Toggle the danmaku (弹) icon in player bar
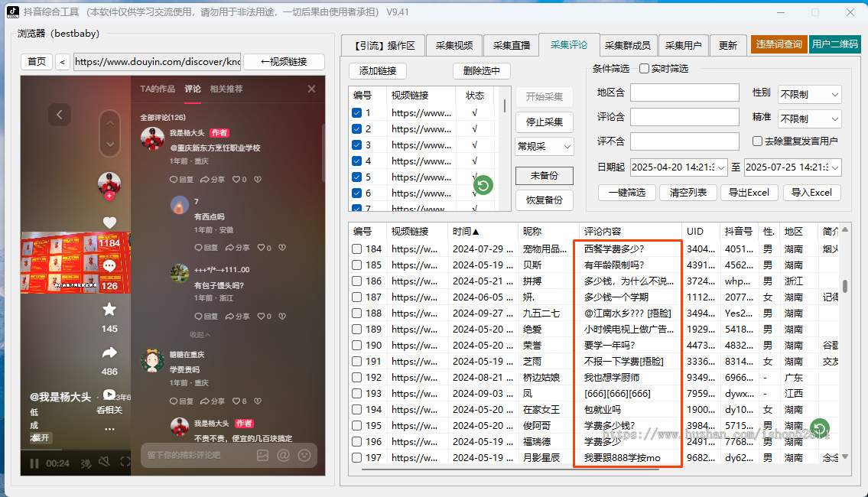 point(86,463)
